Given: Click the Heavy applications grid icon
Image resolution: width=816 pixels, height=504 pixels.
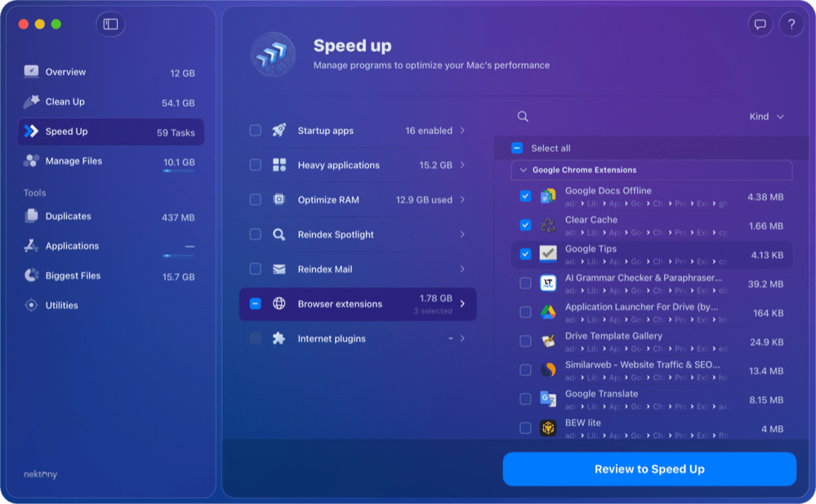Looking at the screenshot, I should (279, 165).
